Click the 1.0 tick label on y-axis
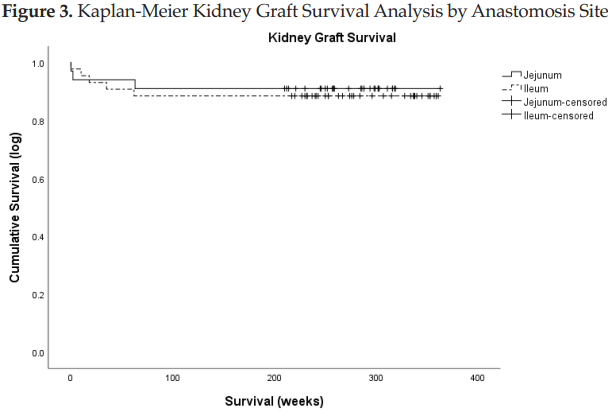Screen dimensions: 609x411 [x=39, y=64]
